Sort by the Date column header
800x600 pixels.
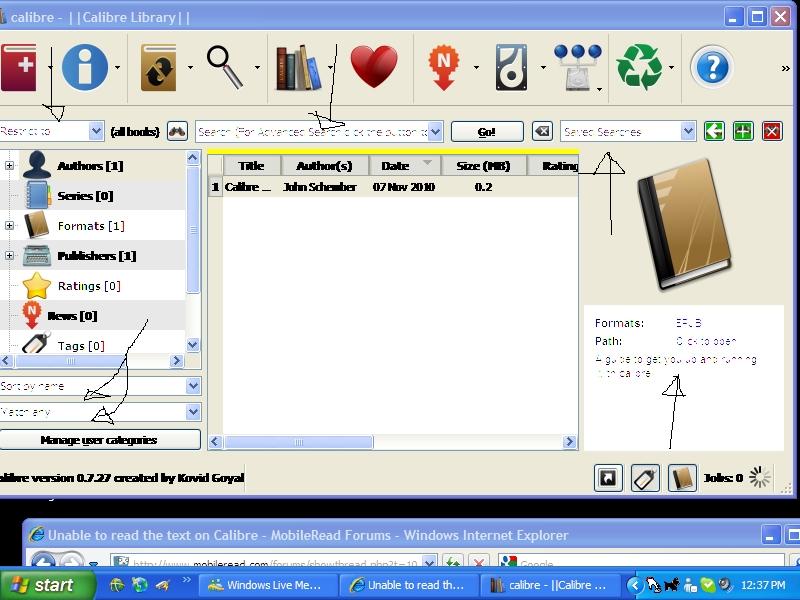tap(405, 166)
